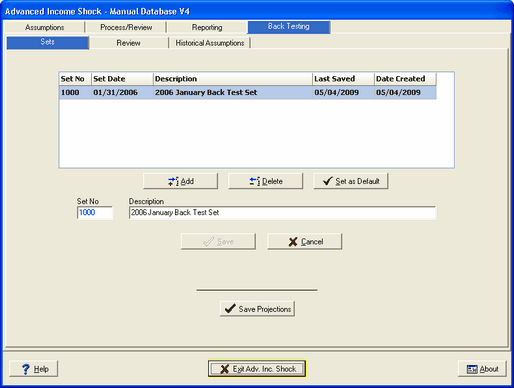Sort by Set No column header
514x388 pixels.
pyautogui.click(x=75, y=79)
